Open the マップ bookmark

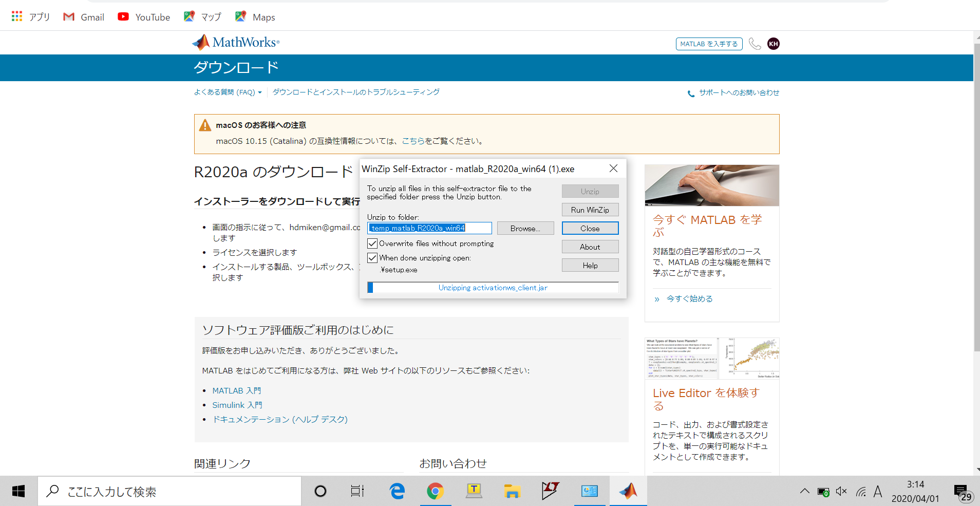[x=202, y=17]
